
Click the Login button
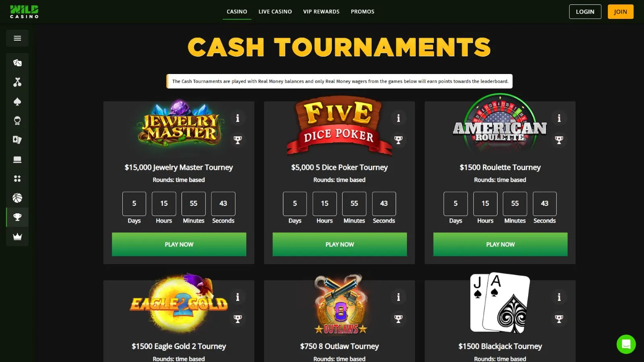click(x=585, y=12)
